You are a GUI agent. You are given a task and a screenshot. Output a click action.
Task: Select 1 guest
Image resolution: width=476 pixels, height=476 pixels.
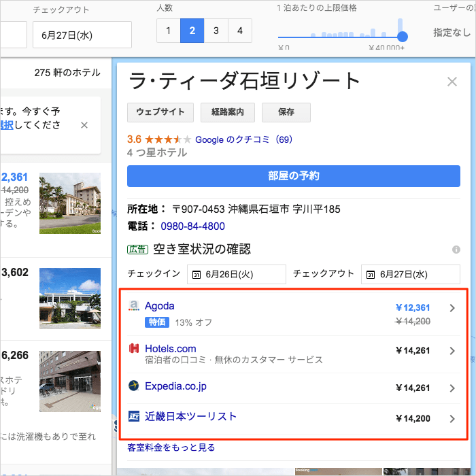point(168,31)
